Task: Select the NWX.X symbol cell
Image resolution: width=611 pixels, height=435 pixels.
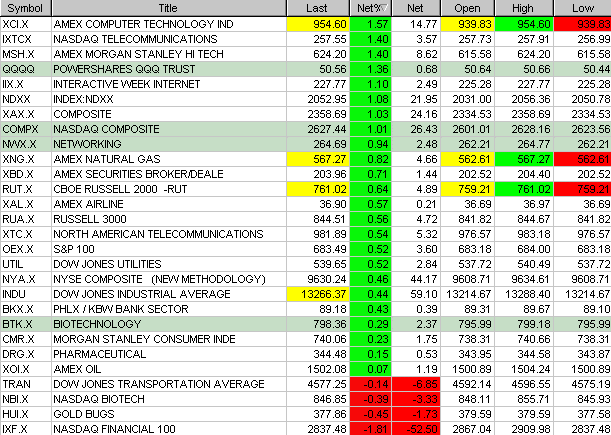Action: click(26, 144)
